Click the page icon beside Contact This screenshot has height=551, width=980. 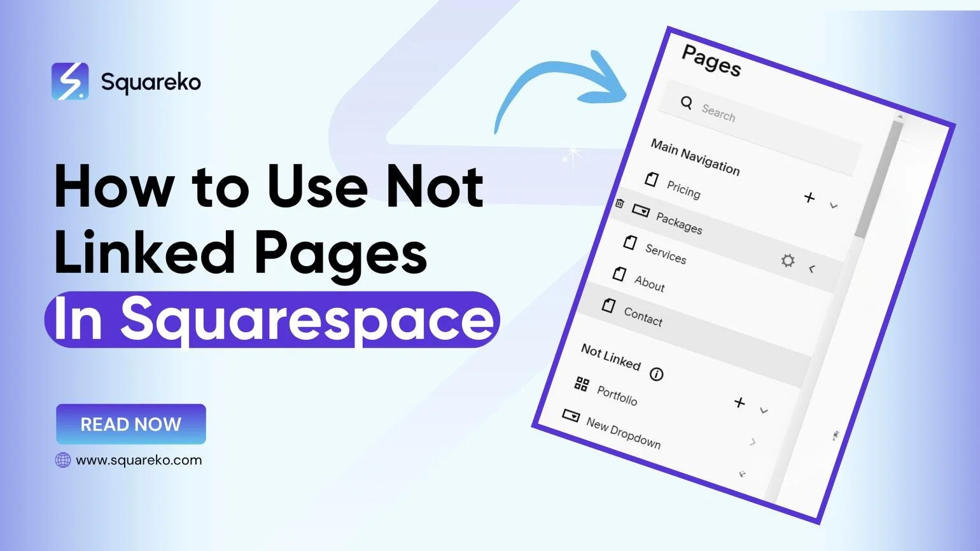[x=608, y=305]
